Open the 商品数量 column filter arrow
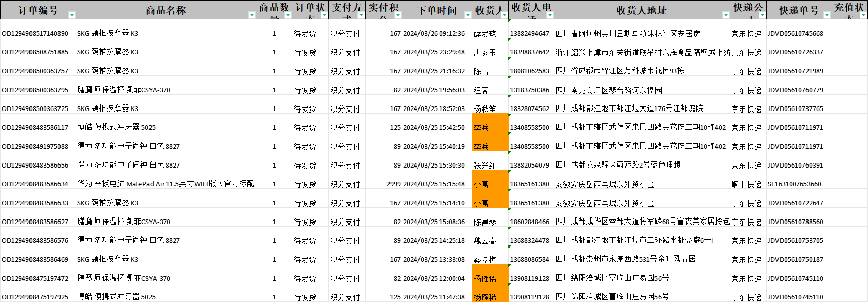The height and width of the screenshot is (302, 868). pyautogui.click(x=288, y=15)
